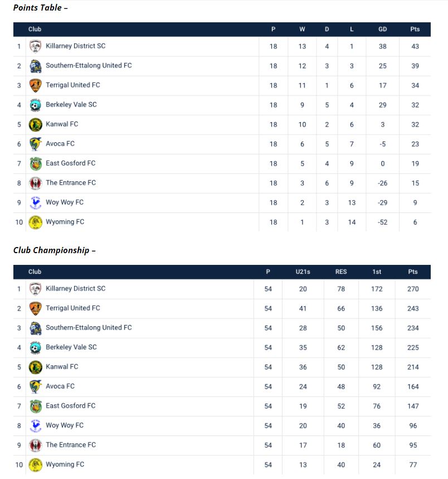Click Wyoming FC crest in Club Championship table

[36, 465]
